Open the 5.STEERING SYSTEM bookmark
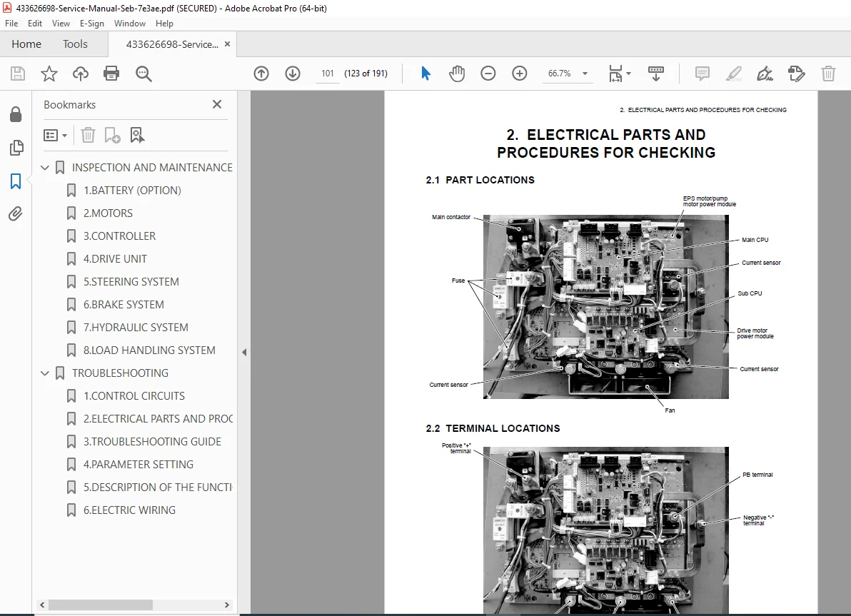The height and width of the screenshot is (616, 851). (131, 282)
